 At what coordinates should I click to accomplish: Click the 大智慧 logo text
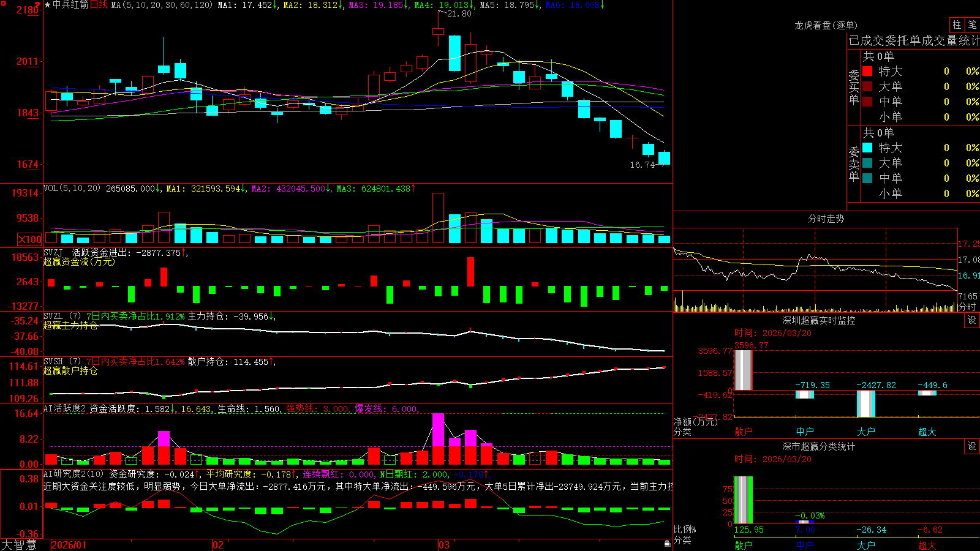(19, 545)
